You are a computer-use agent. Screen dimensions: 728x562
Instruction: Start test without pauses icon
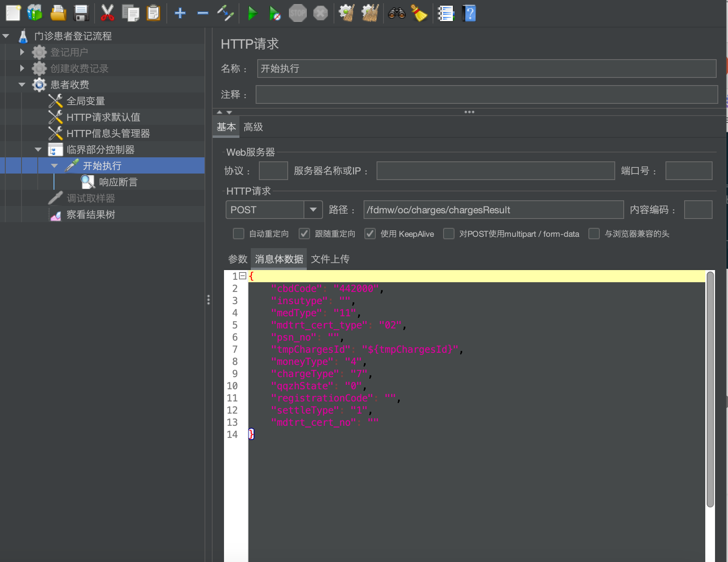pos(275,13)
